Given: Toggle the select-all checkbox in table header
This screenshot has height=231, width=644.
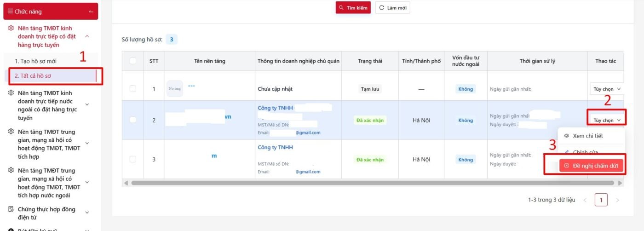Looking at the screenshot, I should point(133,61).
